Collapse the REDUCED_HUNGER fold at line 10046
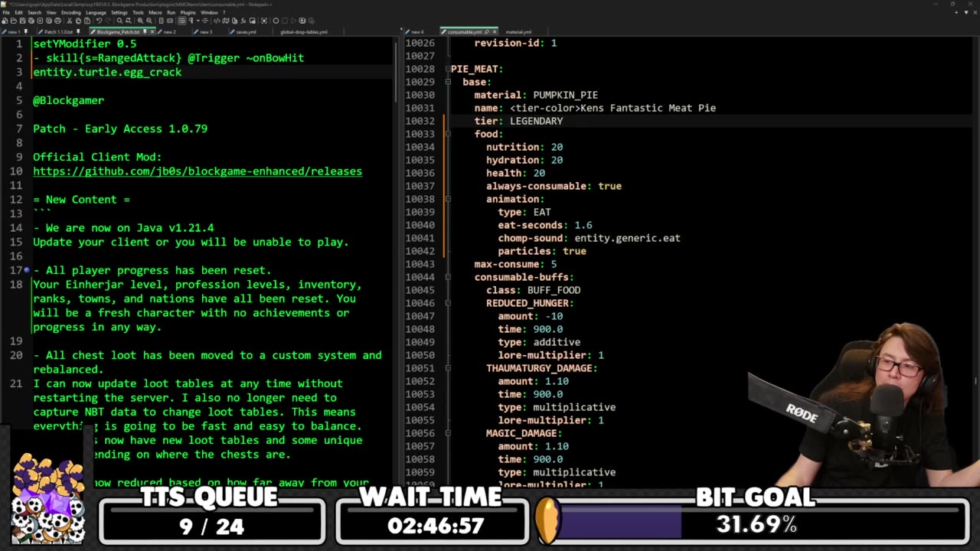 click(x=447, y=303)
